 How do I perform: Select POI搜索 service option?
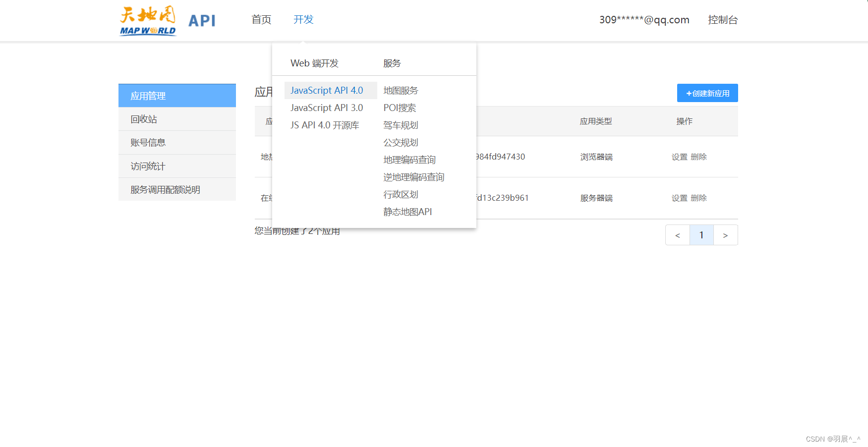tap(400, 108)
